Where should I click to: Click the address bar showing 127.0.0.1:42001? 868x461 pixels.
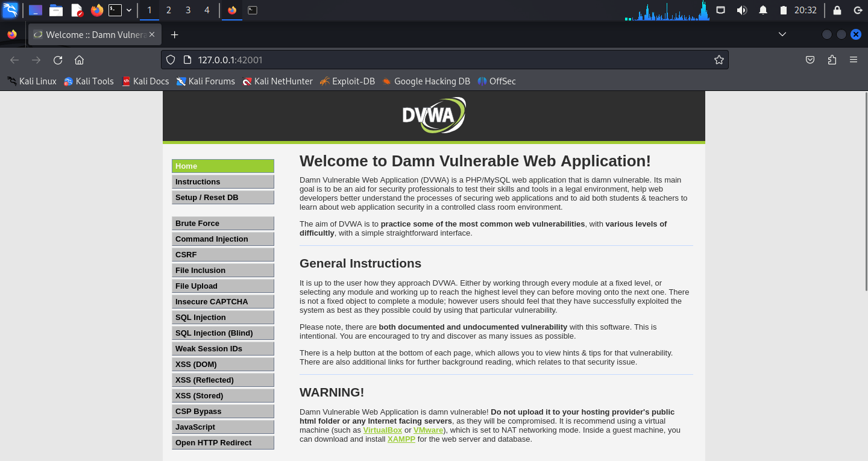444,60
